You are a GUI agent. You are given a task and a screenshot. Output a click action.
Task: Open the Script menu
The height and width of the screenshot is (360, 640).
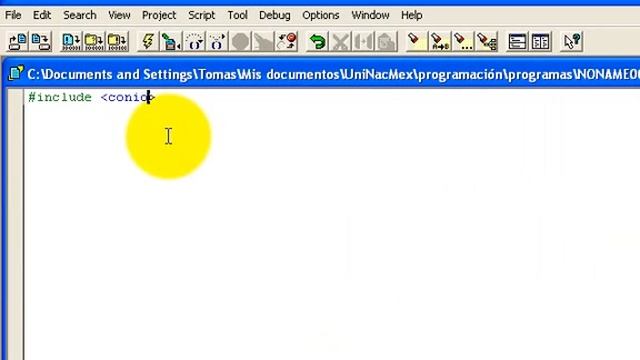coord(201,15)
